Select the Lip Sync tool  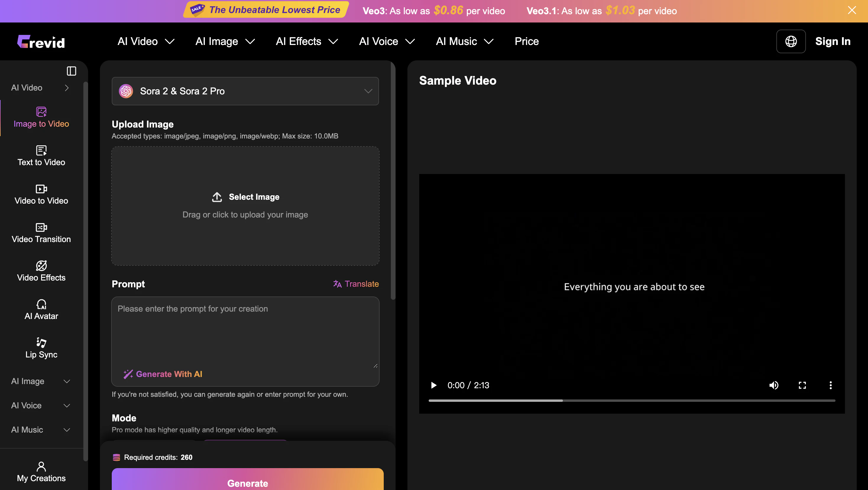point(41,348)
